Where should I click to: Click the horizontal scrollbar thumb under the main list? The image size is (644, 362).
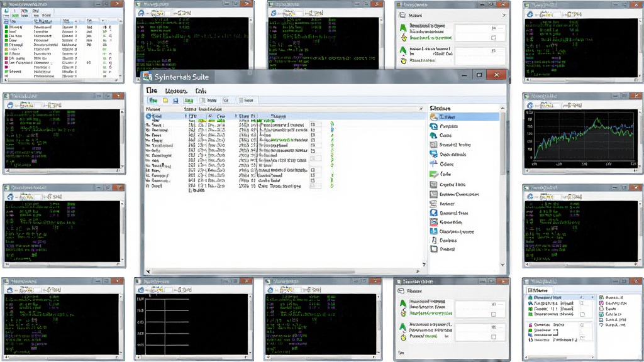[x=253, y=271]
